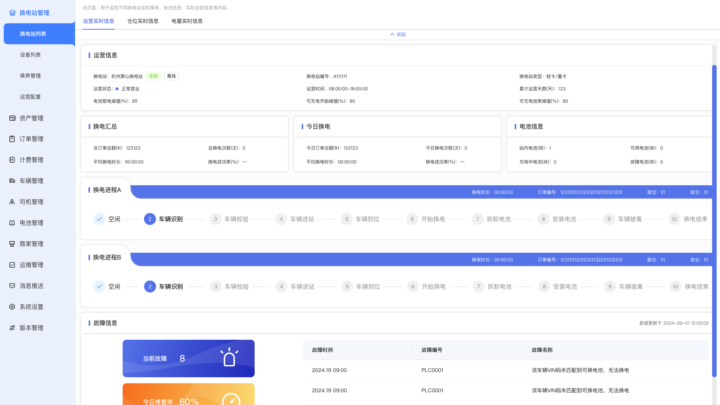Switch to the 仓位实时信息 tab
Screen dimensions: 720x405
(141, 20)
